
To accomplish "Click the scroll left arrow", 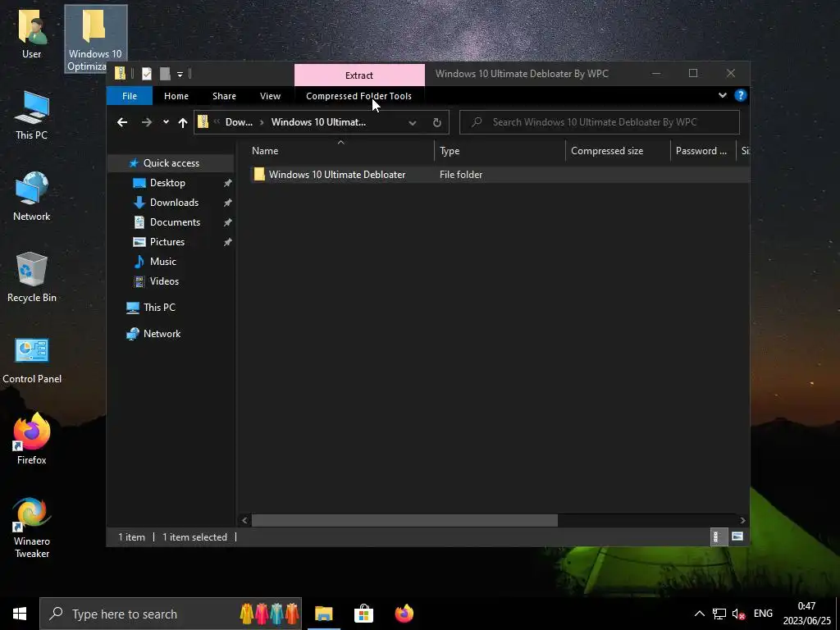I will pos(244,520).
